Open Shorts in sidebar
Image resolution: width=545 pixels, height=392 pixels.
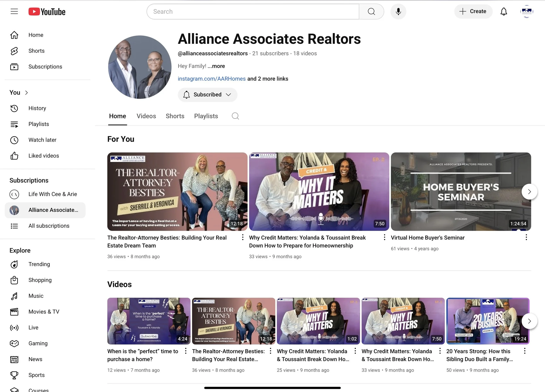click(45, 51)
